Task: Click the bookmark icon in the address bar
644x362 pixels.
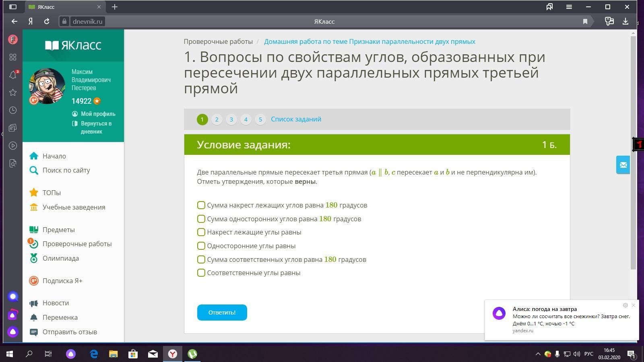Action: coord(585,21)
